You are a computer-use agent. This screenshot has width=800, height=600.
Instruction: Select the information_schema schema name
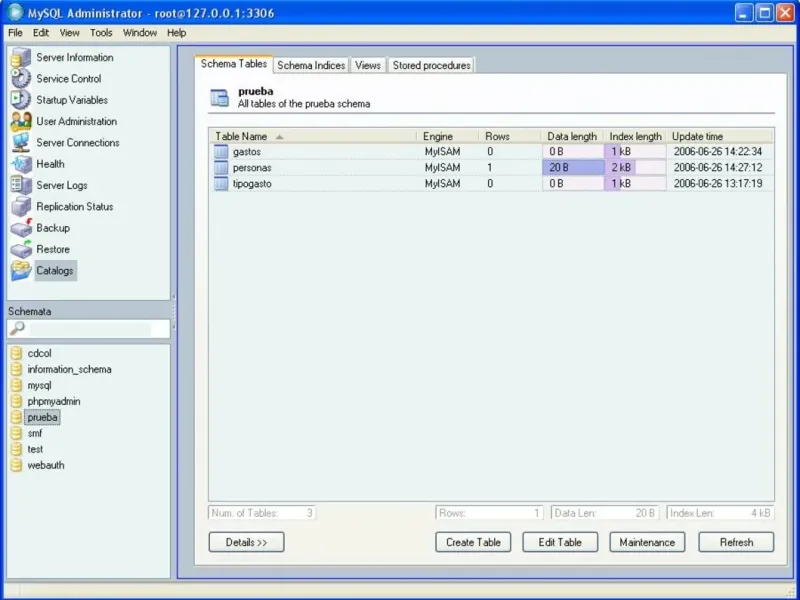point(69,369)
